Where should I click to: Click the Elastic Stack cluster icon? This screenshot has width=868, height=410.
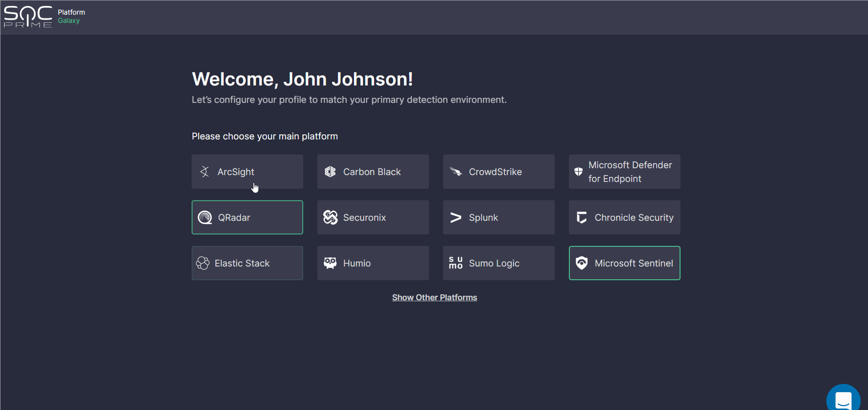[x=203, y=263]
